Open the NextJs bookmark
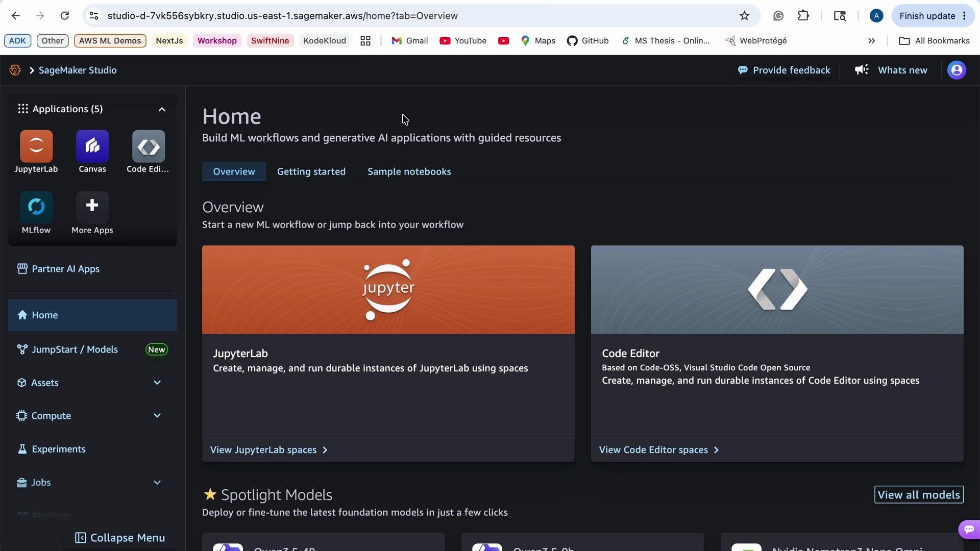 tap(169, 41)
